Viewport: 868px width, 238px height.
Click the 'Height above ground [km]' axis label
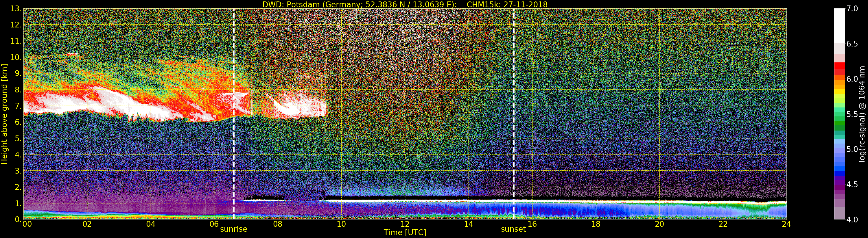4,114
